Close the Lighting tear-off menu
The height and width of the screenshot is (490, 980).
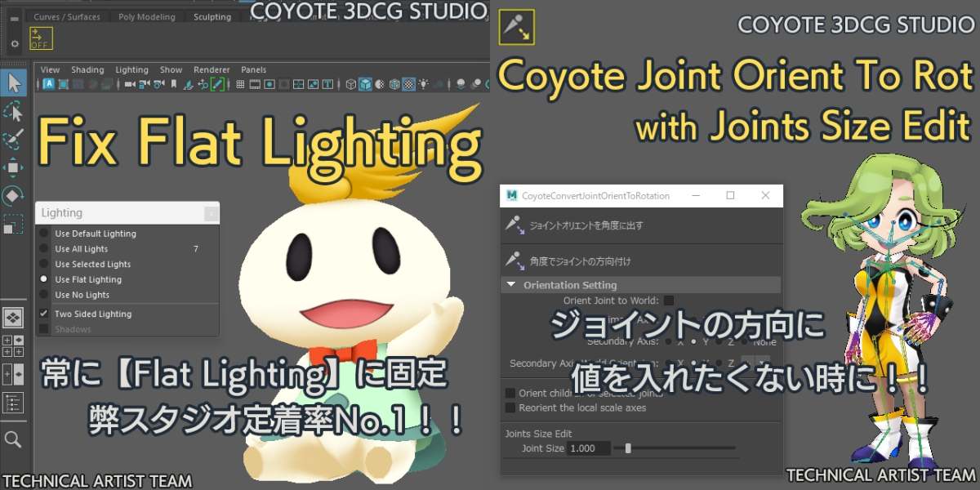point(211,213)
